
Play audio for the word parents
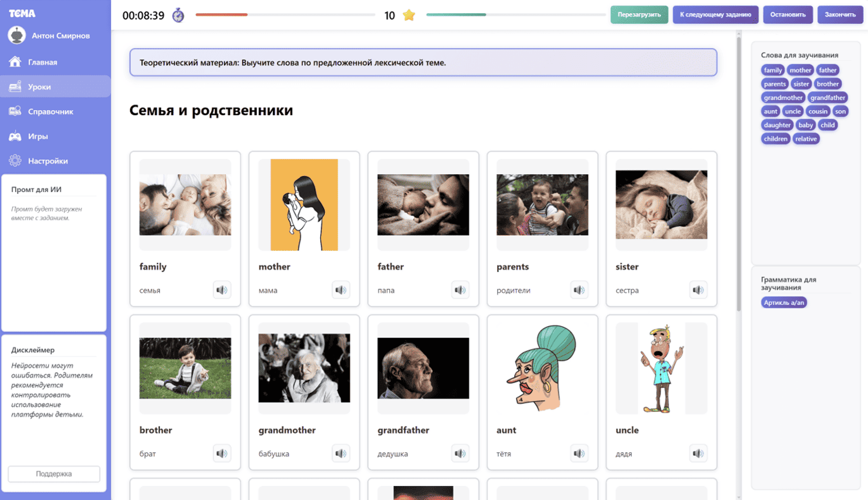[579, 290]
